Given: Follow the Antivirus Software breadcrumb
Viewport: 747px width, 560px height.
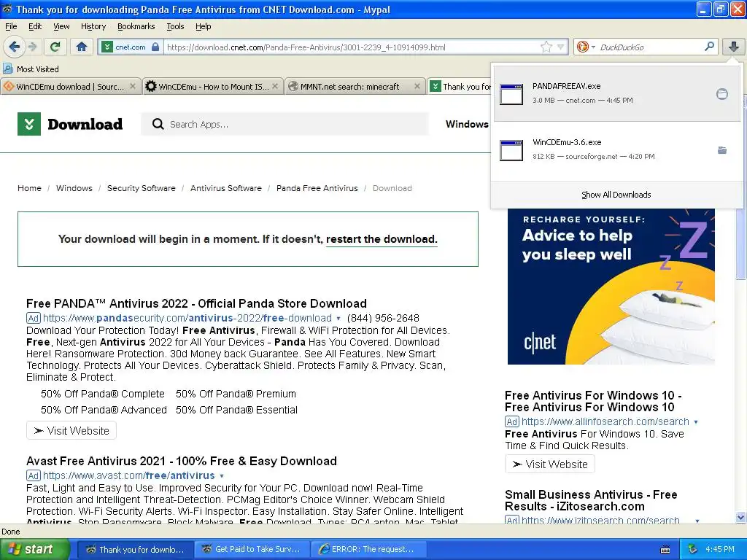Looking at the screenshot, I should [226, 188].
